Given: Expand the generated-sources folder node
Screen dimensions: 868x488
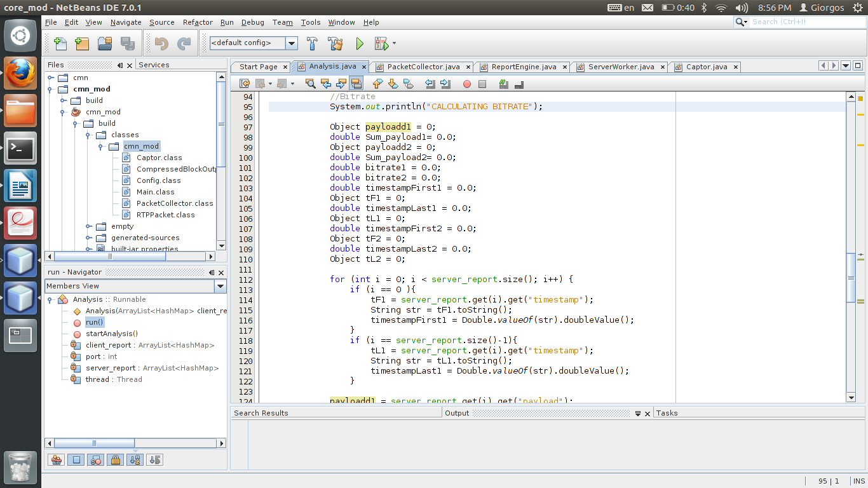Looking at the screenshot, I should coord(88,238).
